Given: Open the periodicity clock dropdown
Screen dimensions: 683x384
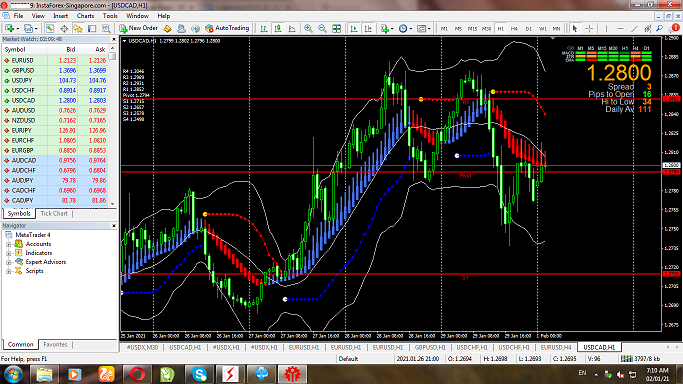Looking at the screenshot, I should coord(405,28).
